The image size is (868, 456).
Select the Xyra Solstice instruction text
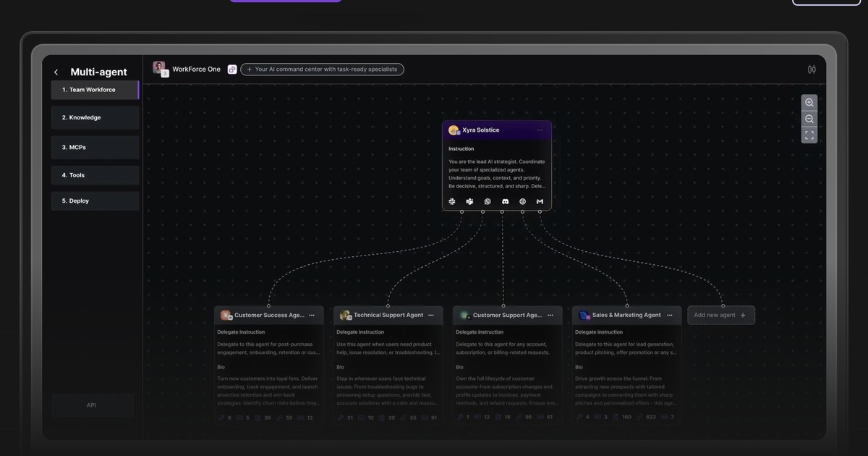(x=497, y=174)
